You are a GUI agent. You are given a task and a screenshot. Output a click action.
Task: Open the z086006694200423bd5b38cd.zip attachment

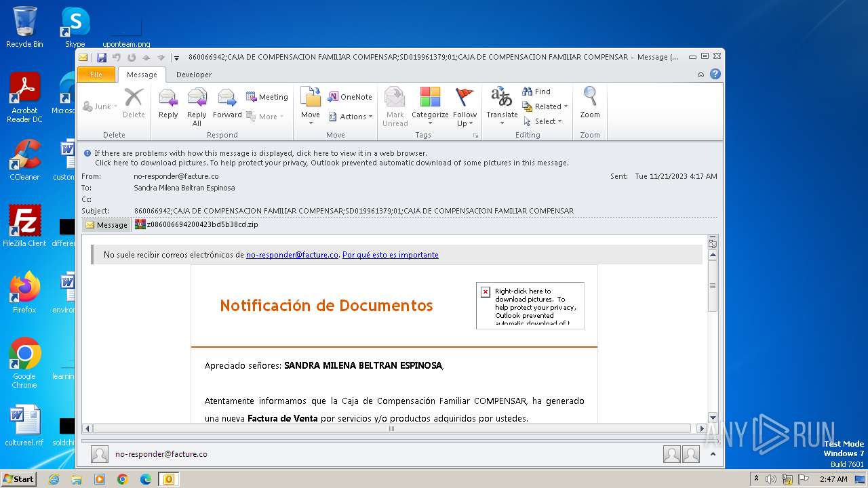[x=196, y=224]
